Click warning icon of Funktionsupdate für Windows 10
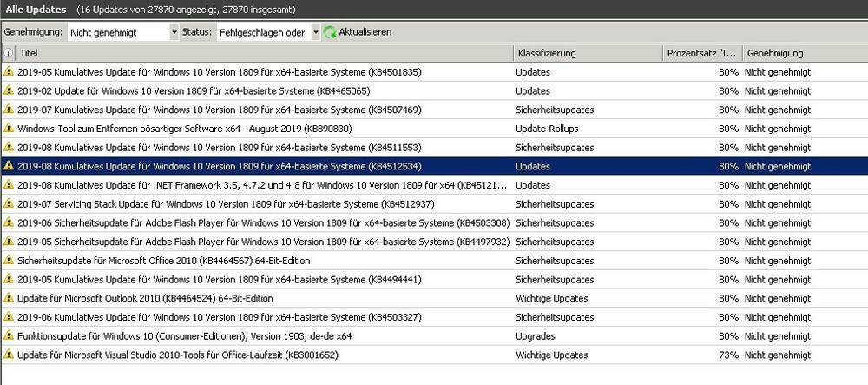868x385 pixels. pyautogui.click(x=9, y=336)
